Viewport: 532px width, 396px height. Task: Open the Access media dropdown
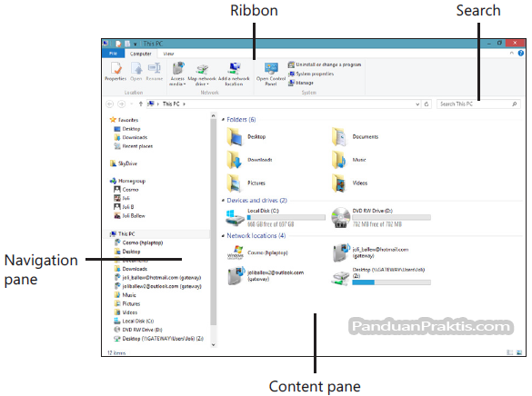coord(177,74)
